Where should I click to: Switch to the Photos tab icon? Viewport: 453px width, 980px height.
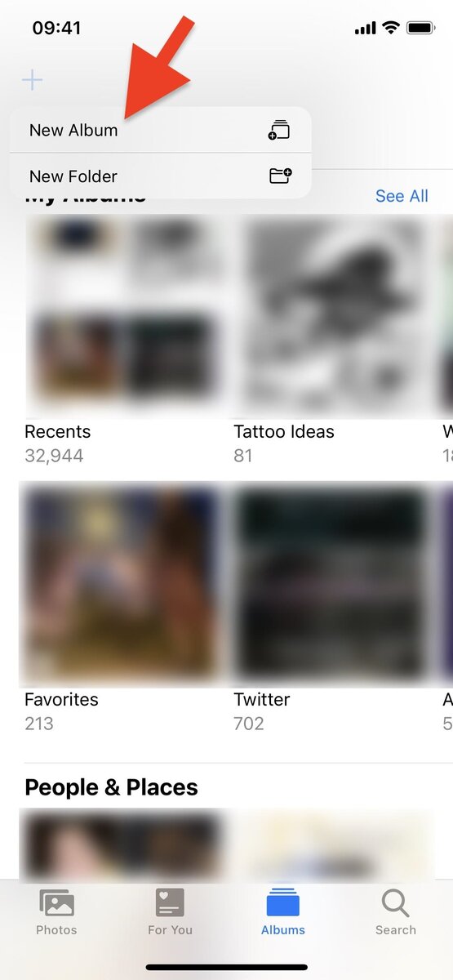(57, 904)
